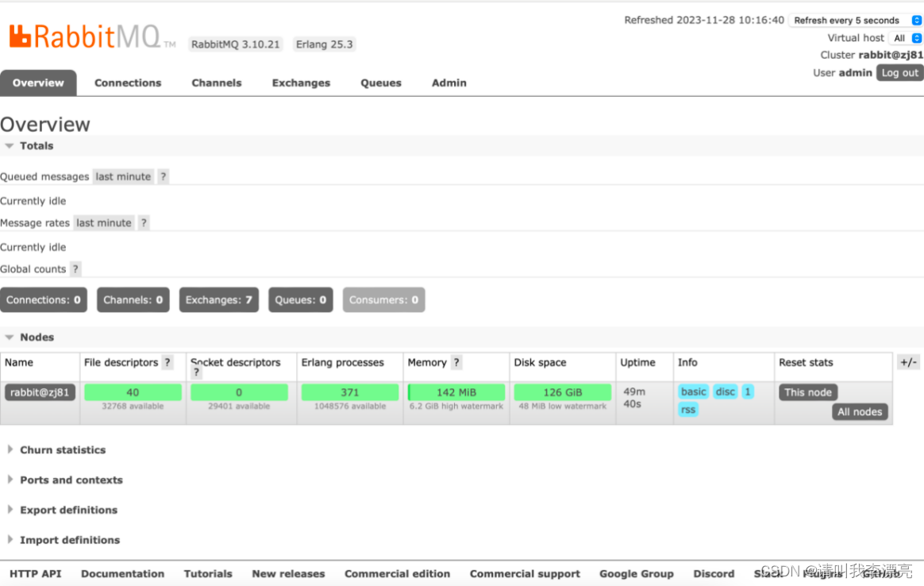Image resolution: width=924 pixels, height=586 pixels.
Task: Switch to the Exchanges tab
Action: point(301,83)
